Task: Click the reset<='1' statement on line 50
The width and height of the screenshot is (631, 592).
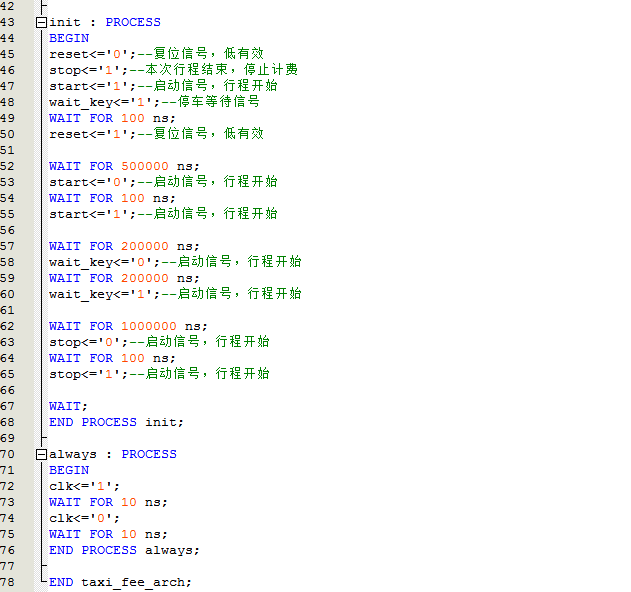Action: (93, 134)
